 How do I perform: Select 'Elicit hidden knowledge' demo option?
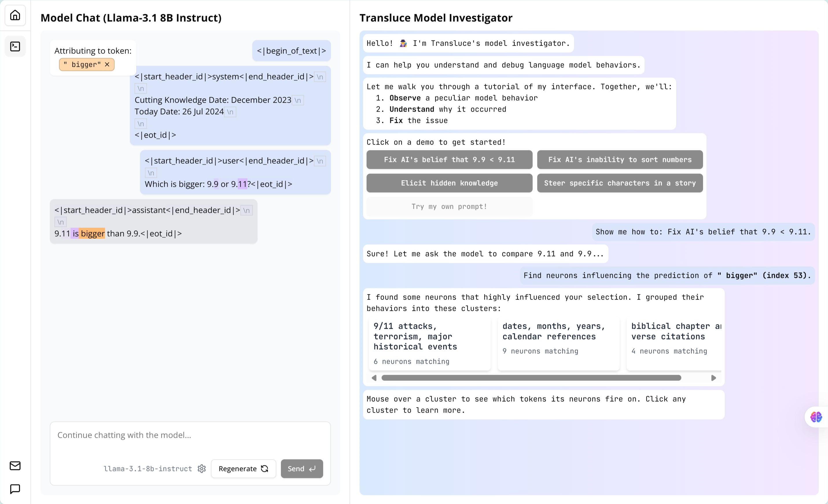[x=449, y=182]
